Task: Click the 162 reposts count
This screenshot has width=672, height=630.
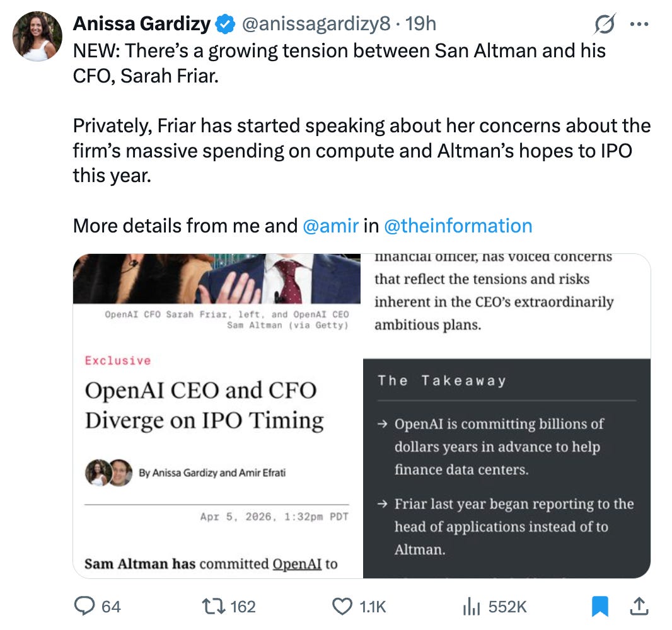Action: click(x=243, y=607)
